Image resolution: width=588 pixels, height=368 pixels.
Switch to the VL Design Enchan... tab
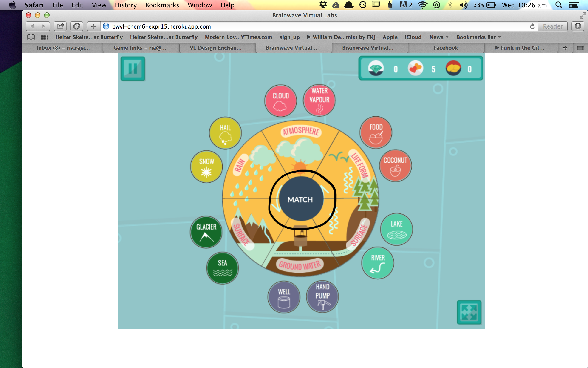point(216,48)
